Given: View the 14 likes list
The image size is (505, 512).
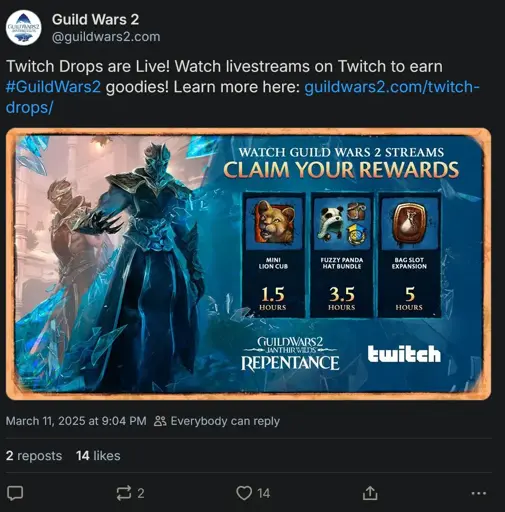Looking at the screenshot, I should (x=98, y=456).
